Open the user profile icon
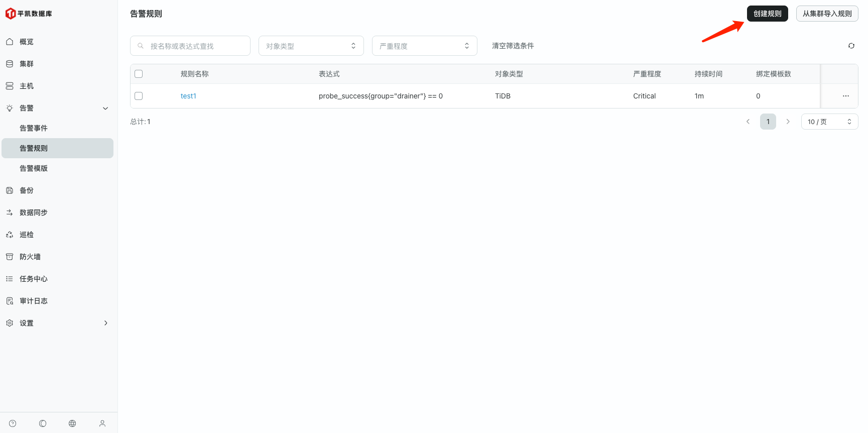The width and height of the screenshot is (868, 433). point(102,423)
